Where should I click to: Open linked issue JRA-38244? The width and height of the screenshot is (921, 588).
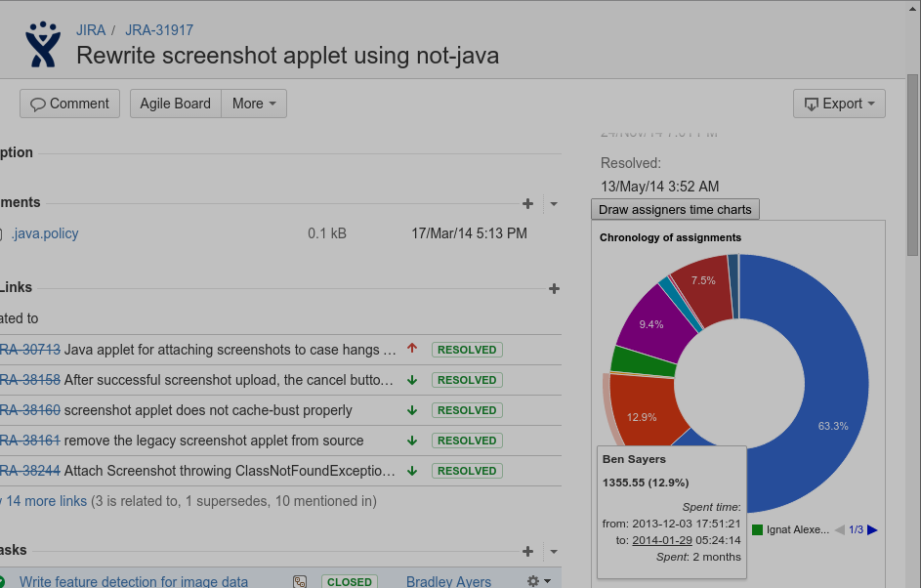30,471
